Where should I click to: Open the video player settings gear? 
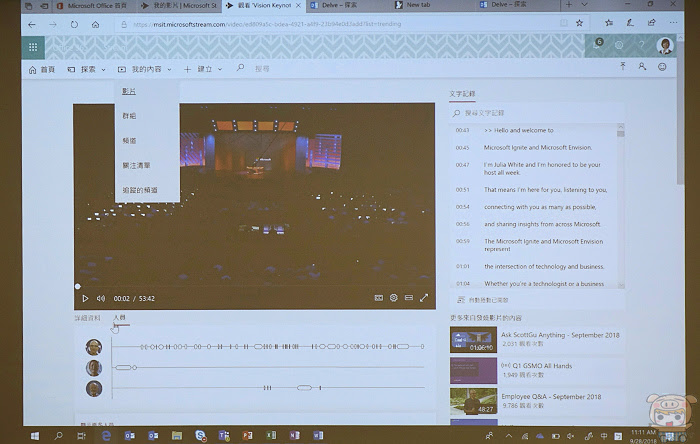(x=393, y=298)
